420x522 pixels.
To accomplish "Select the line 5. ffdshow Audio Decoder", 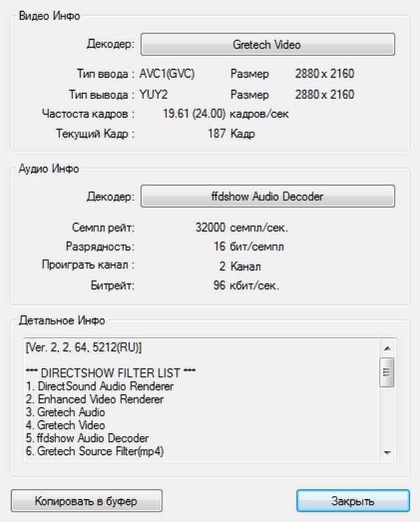I will pyautogui.click(x=87, y=438).
